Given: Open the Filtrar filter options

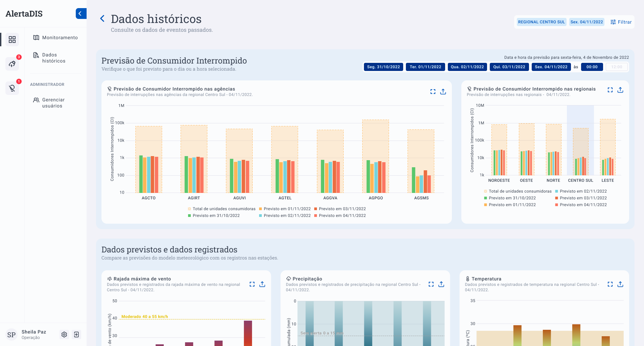Looking at the screenshot, I should [x=621, y=22].
